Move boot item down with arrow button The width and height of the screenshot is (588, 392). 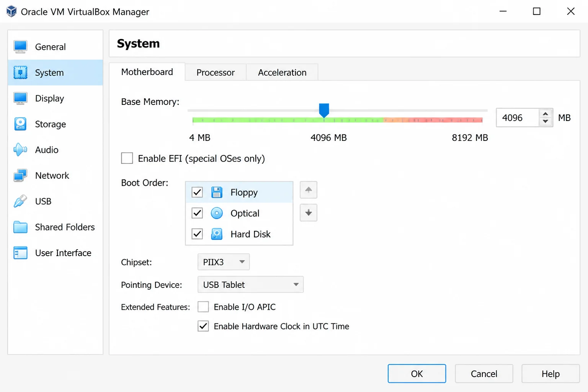click(309, 213)
